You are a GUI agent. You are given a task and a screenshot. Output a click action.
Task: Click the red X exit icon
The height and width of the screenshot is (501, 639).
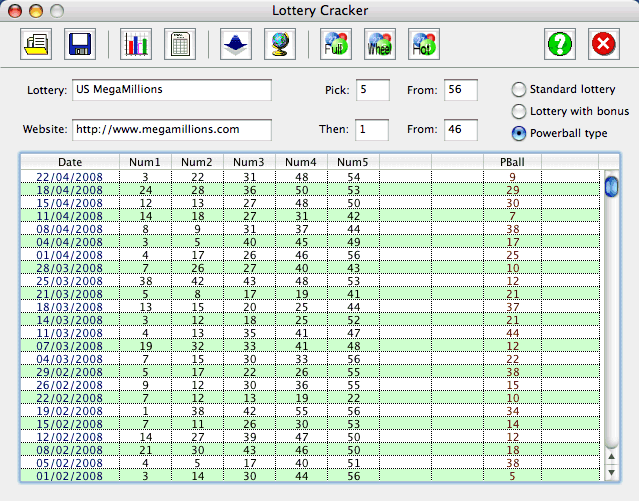[x=603, y=44]
